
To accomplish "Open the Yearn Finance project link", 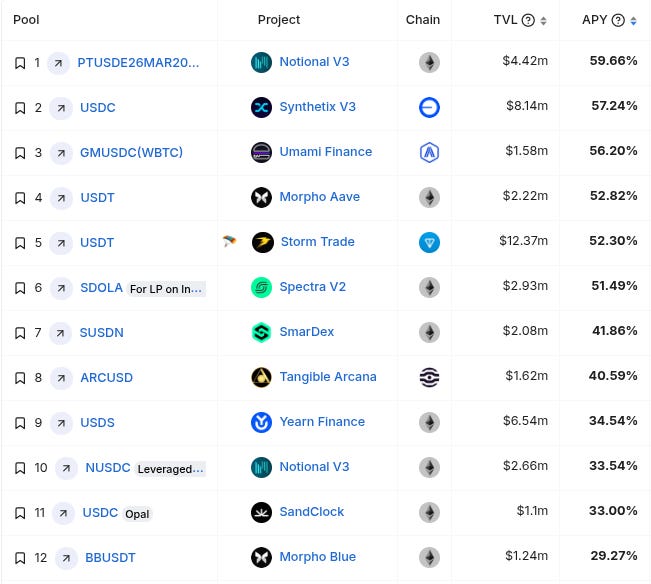I will [322, 422].
